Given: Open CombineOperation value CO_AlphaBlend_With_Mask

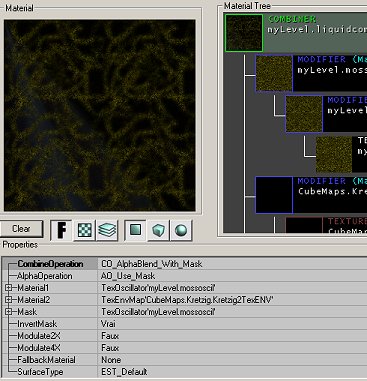Looking at the screenshot, I should pyautogui.click(x=152, y=264).
